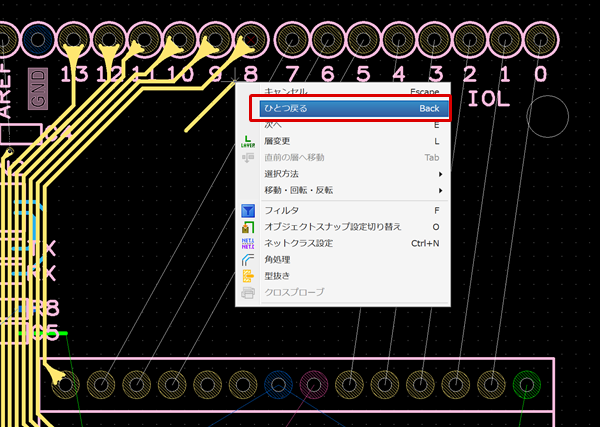The height and width of the screenshot is (427, 600).
Task: Click the pad above label 8
Action: (251, 39)
